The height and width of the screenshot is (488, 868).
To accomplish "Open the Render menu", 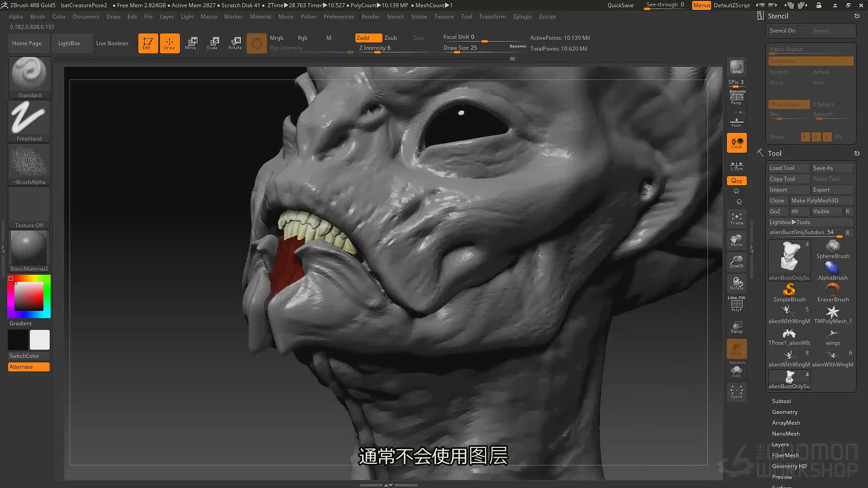I will click(370, 17).
